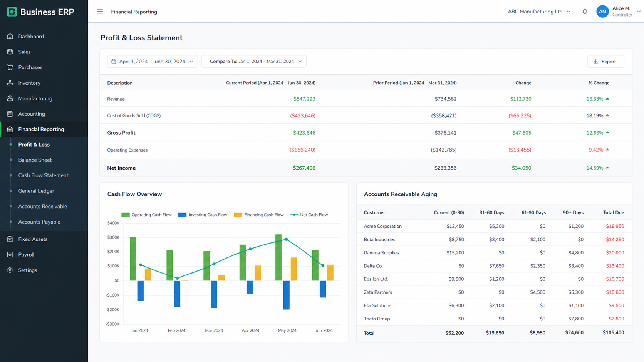Click the Purchases cart icon
This screenshot has height=362, width=644.
click(10, 67)
